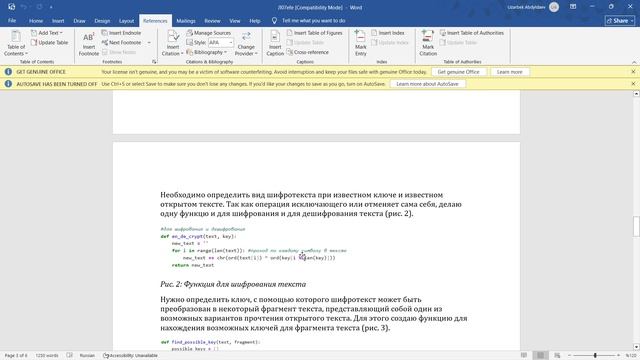Click the zoom slider handle
The width and height of the screenshot is (640, 360).
pos(595,356)
